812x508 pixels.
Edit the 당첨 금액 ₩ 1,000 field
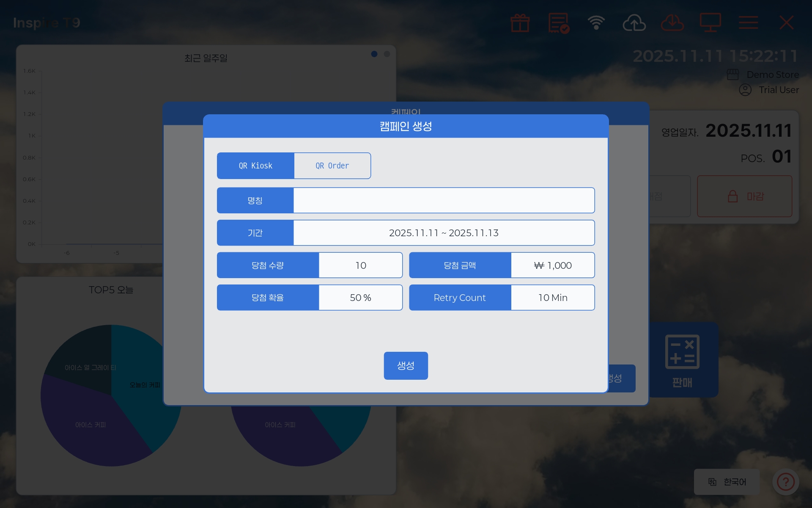[552, 265]
